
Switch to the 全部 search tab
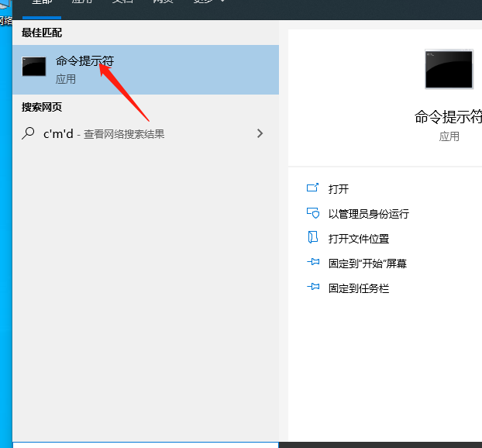point(41,2)
